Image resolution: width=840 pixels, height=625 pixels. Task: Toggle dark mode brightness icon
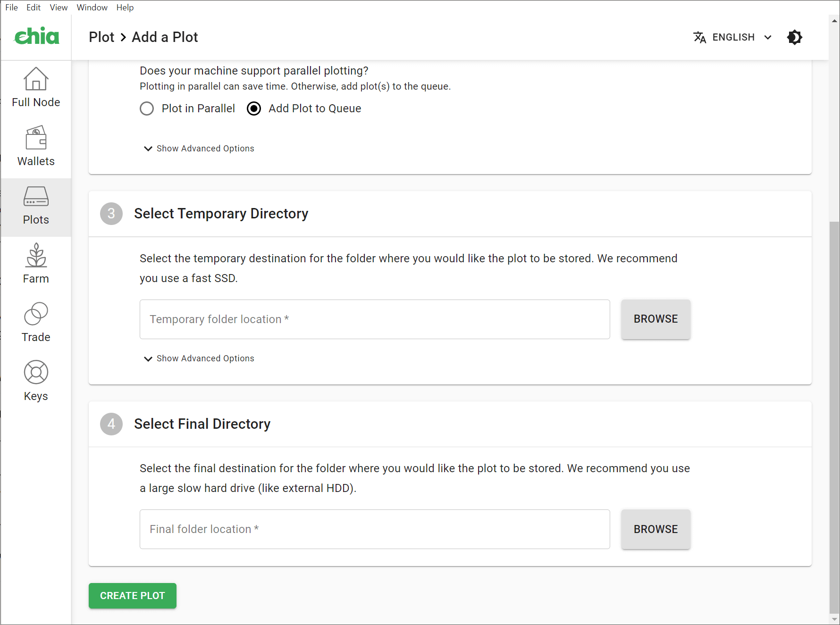[794, 37]
